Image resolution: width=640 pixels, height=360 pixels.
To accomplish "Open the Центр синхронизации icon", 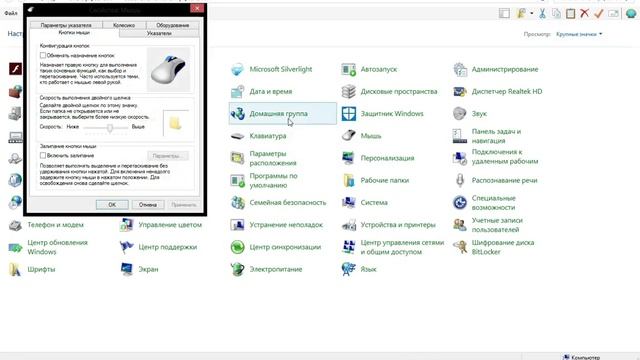I will pos(237,247).
